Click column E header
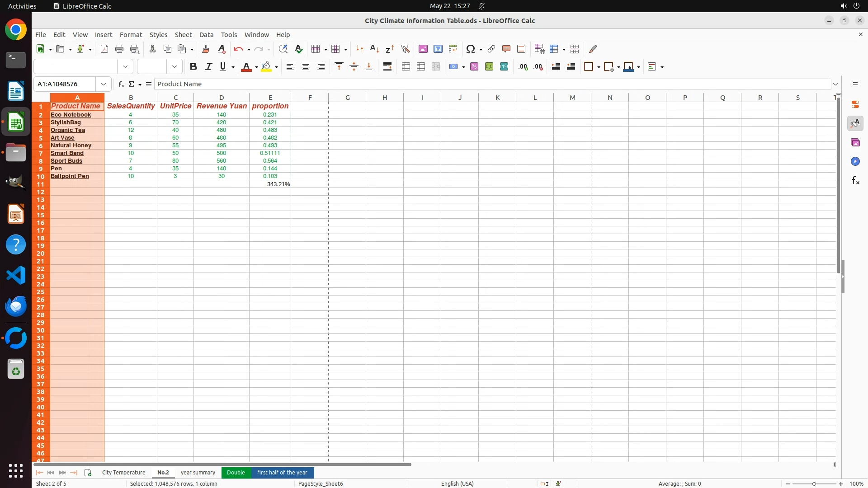 [270, 98]
